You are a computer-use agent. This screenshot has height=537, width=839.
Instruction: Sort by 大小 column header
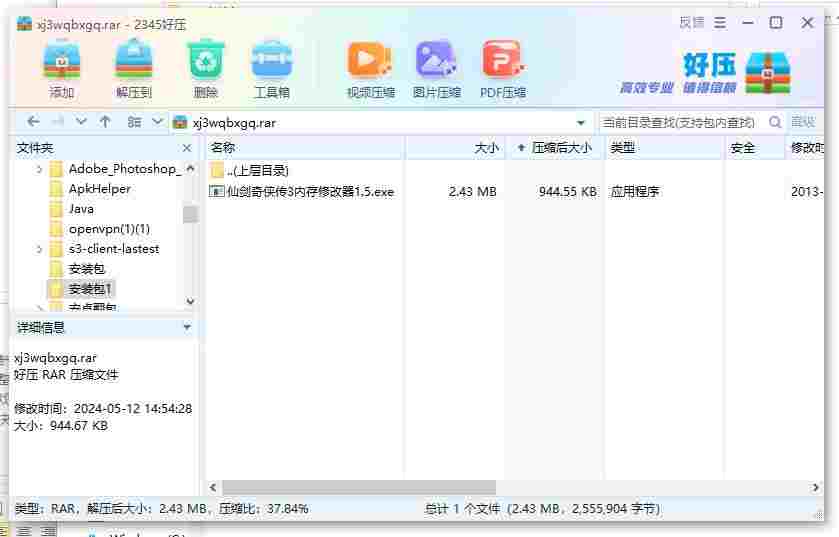coord(455,148)
